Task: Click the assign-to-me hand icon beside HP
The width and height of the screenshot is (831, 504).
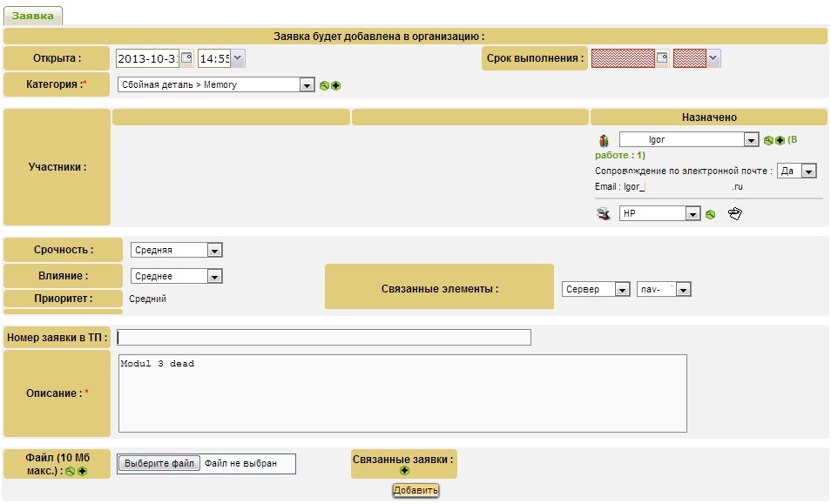Action: [x=734, y=214]
